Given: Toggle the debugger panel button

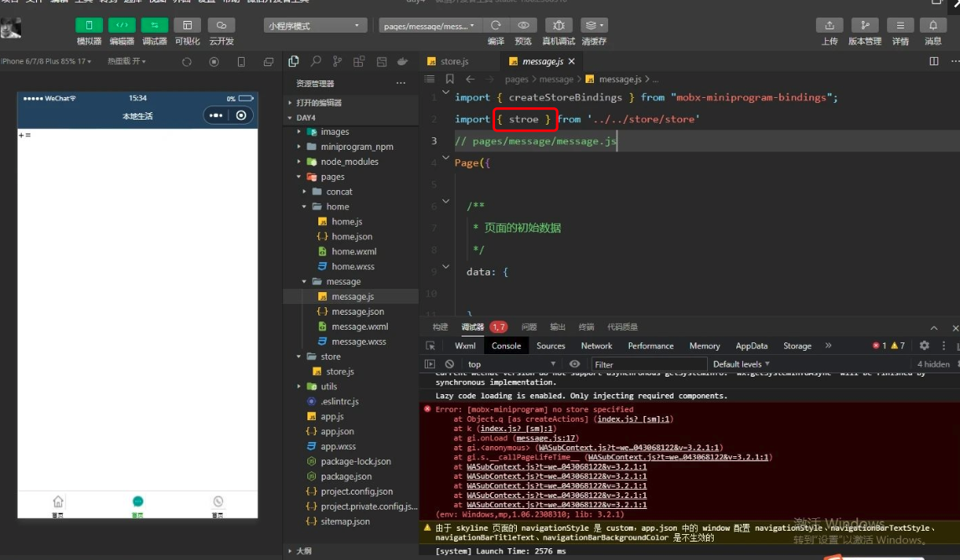Looking at the screenshot, I should (154, 25).
